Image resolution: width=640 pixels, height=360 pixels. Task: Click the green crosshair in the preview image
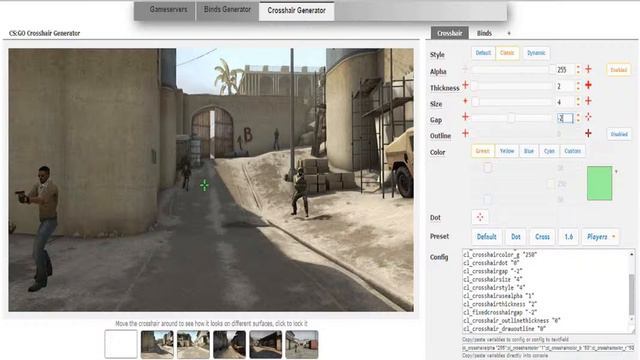pos(204,185)
